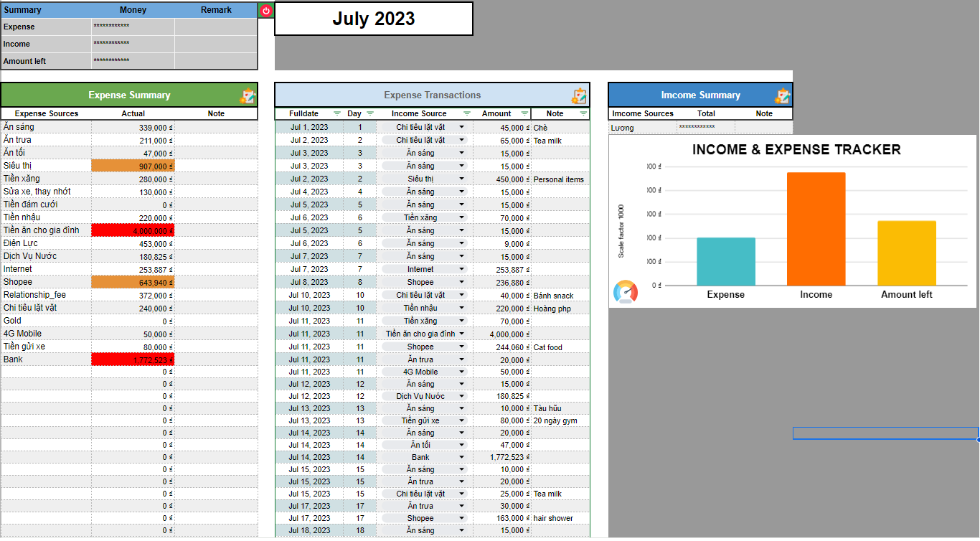Click the teal Expense bar in chart
The image size is (980, 541).
tap(725, 261)
